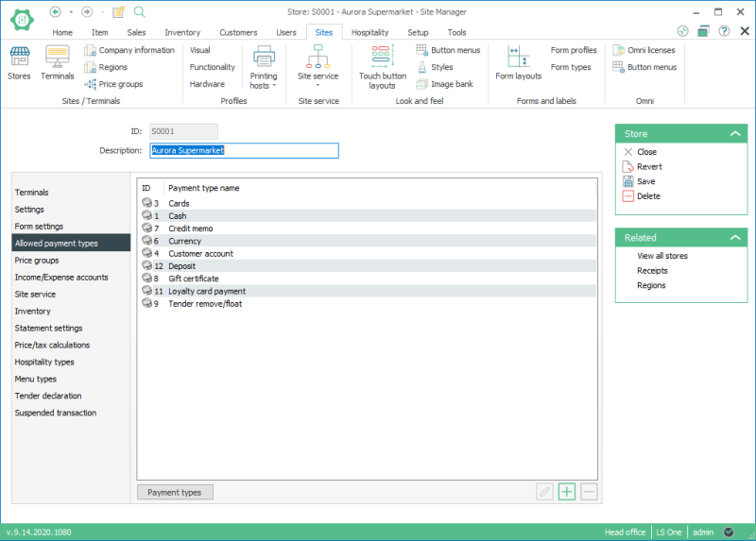Click View all stores link
This screenshot has width=756, height=541.
662,255
